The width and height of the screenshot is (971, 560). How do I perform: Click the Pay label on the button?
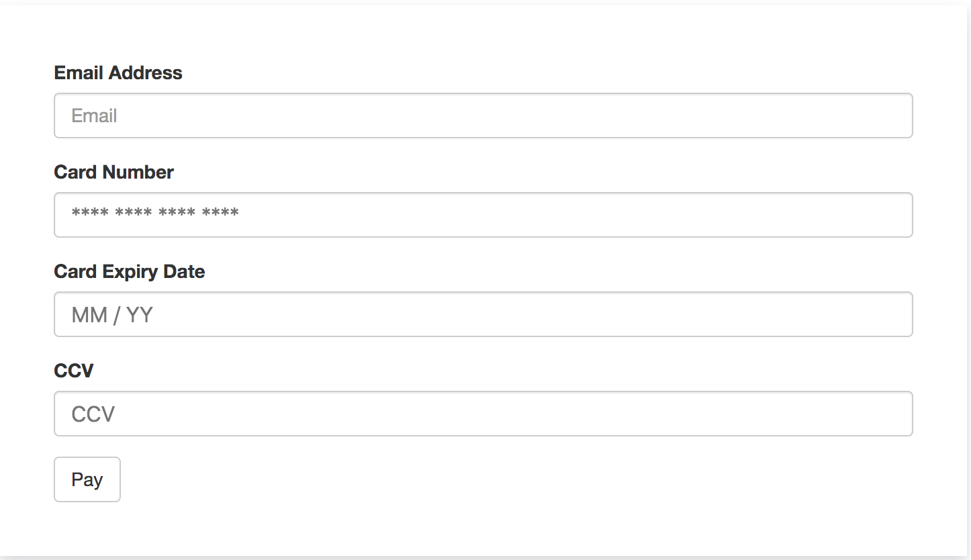point(87,479)
